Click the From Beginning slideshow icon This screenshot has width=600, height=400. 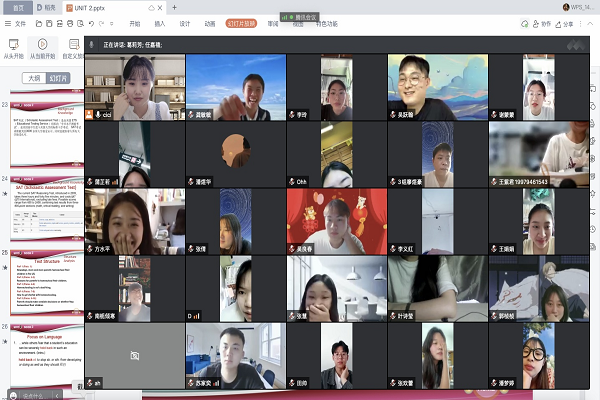14,45
